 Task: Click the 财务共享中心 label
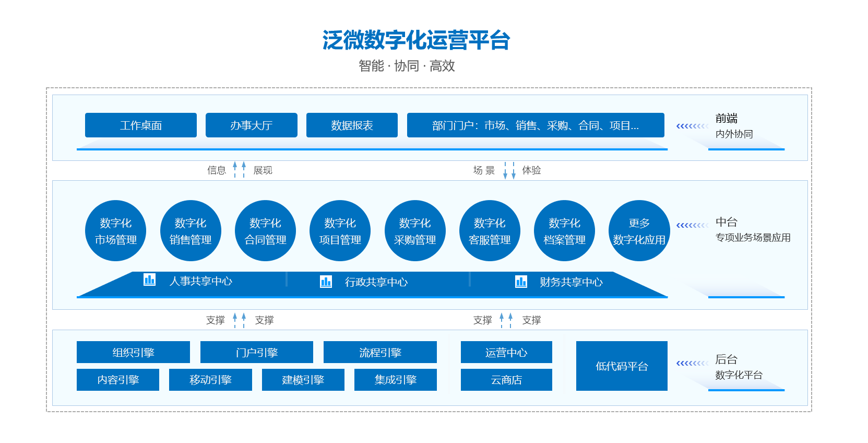pyautogui.click(x=571, y=282)
